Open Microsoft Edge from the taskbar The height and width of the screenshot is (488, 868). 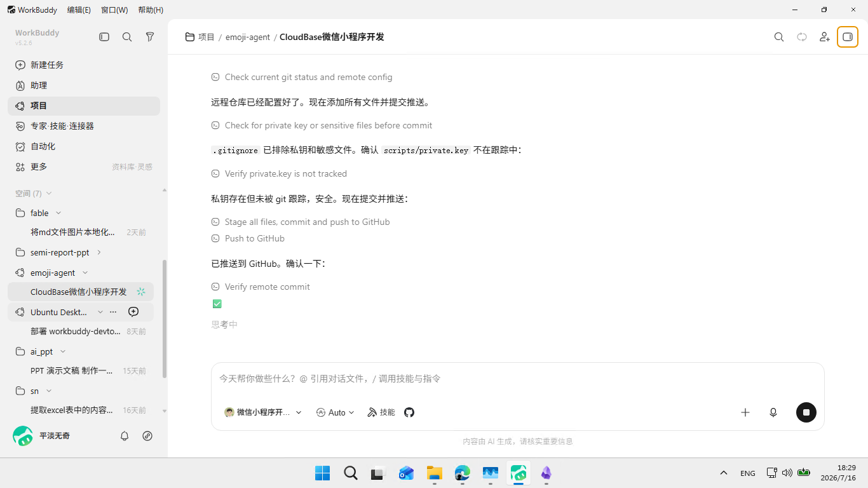462,473
